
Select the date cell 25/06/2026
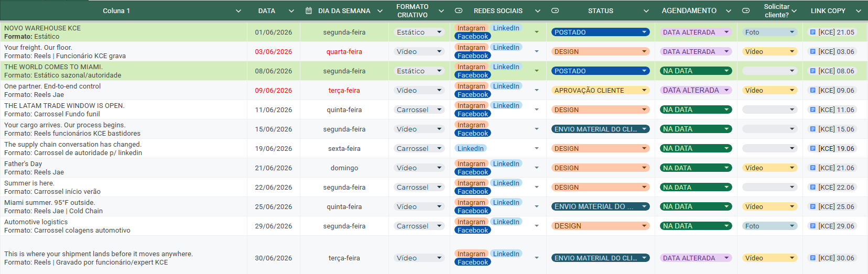coord(274,206)
